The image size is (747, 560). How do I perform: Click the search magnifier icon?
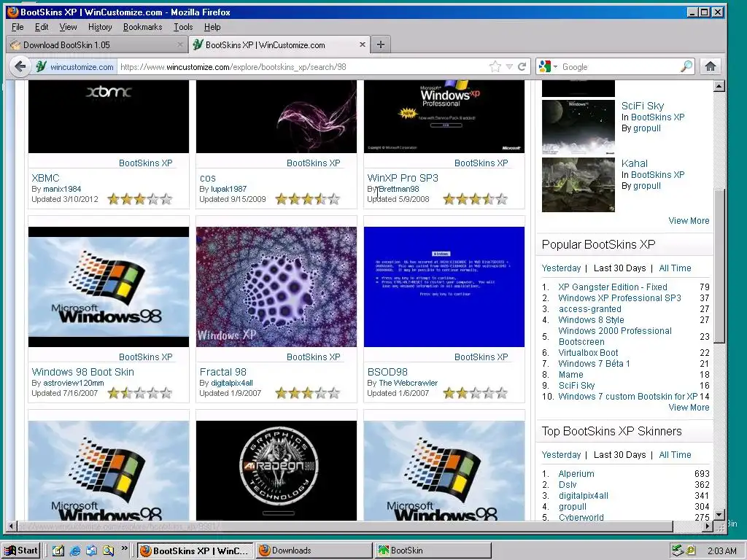click(x=686, y=66)
